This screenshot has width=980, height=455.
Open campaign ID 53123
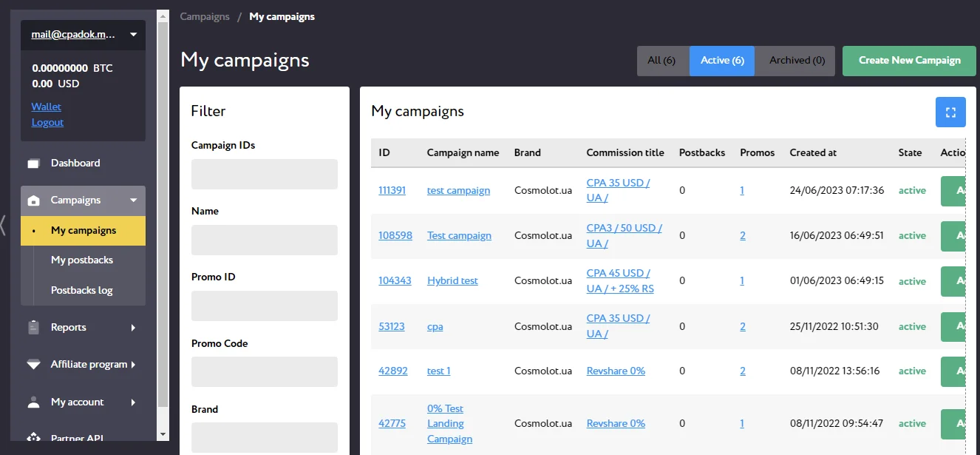[392, 326]
